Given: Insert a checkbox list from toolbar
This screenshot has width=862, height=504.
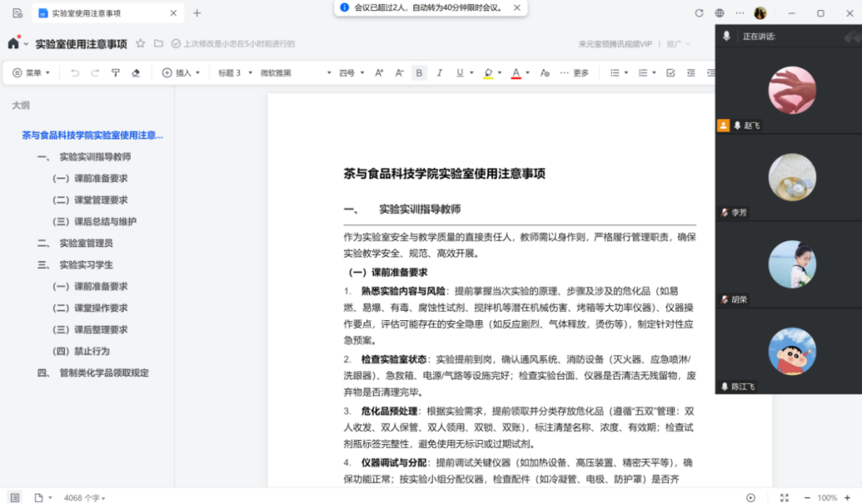Looking at the screenshot, I should pos(670,73).
